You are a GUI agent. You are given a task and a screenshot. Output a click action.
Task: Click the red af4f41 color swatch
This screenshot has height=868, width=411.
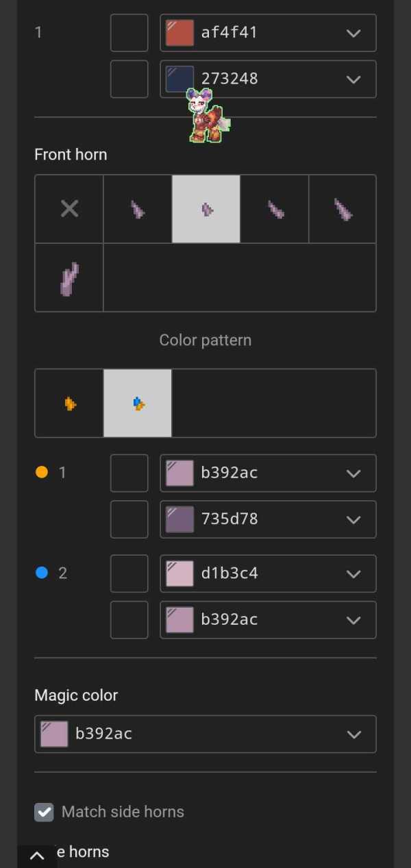tap(179, 33)
